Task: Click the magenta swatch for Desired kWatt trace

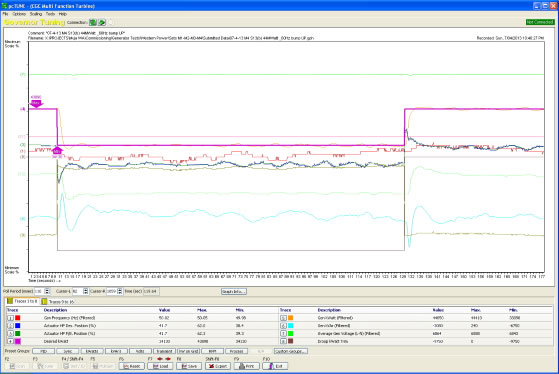Action: [17, 341]
